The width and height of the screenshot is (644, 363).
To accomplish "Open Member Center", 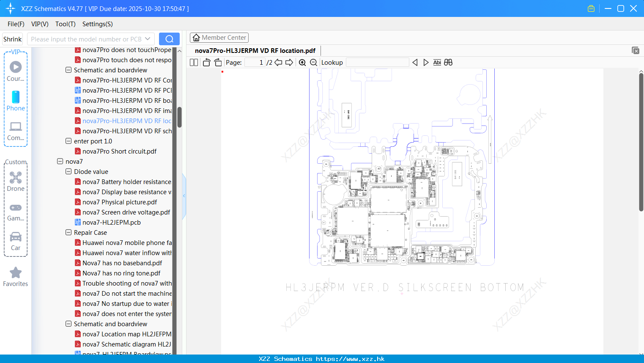I will [219, 38].
